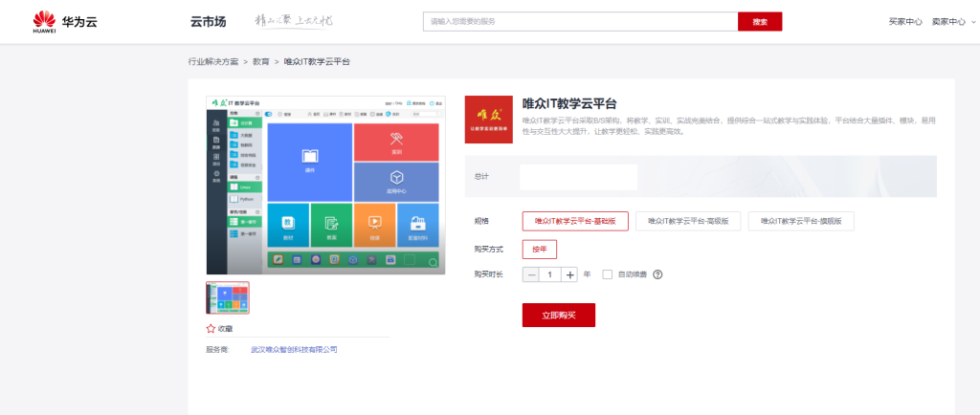
Task: Choose the 按年 purchase method
Action: 539,250
